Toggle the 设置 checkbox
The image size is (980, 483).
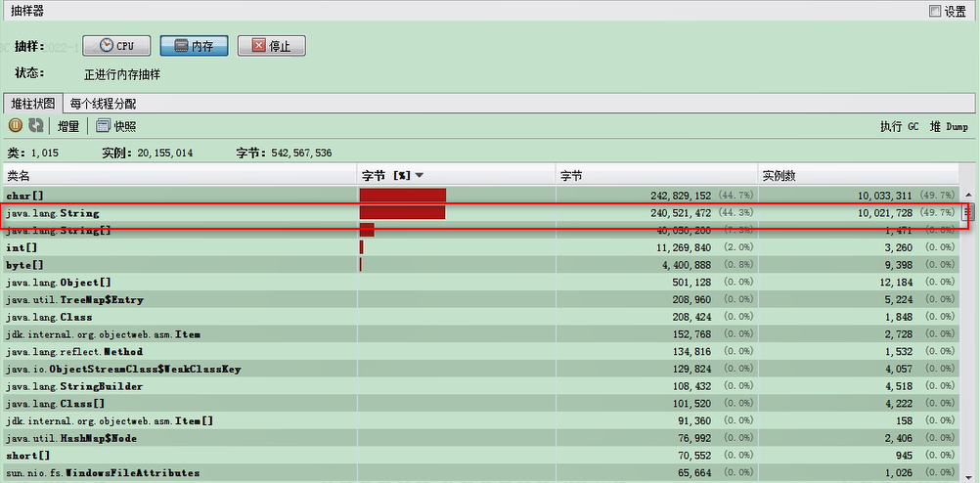(934, 12)
